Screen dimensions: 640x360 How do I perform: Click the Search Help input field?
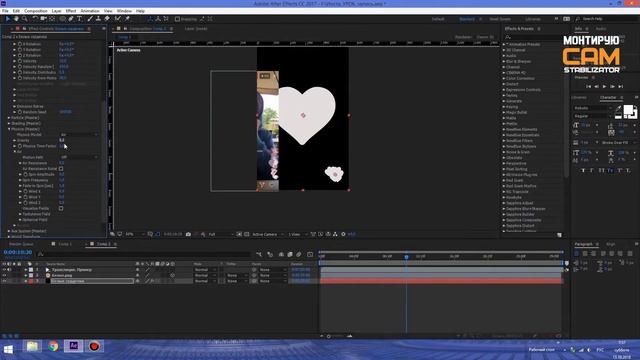click(607, 19)
